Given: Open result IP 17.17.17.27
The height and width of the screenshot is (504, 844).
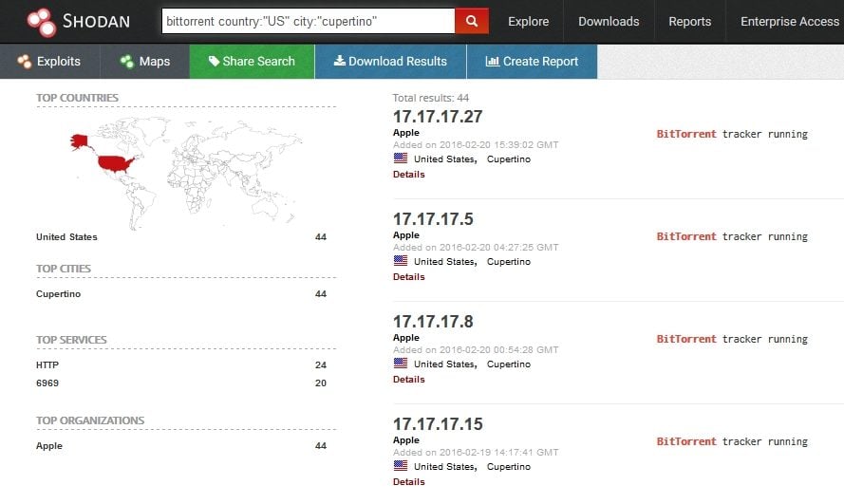Looking at the screenshot, I should 438,116.
